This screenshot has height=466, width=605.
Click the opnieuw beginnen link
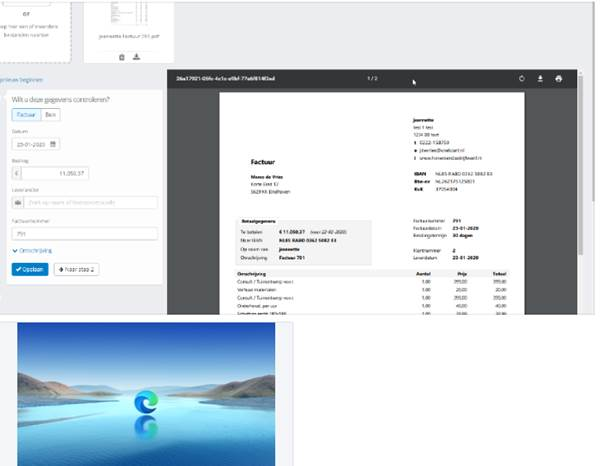20,79
